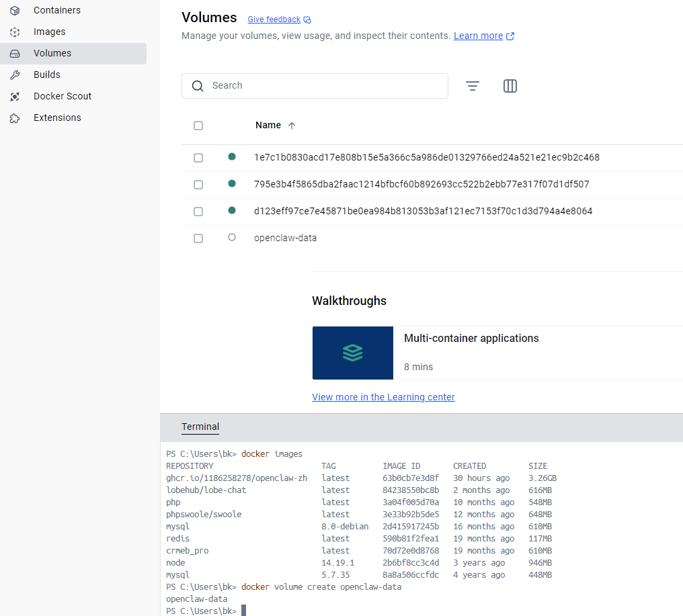Click in-use status dot of volume 1e7c1b0830acd
Viewport: 683px width, 616px height.
[232, 157]
